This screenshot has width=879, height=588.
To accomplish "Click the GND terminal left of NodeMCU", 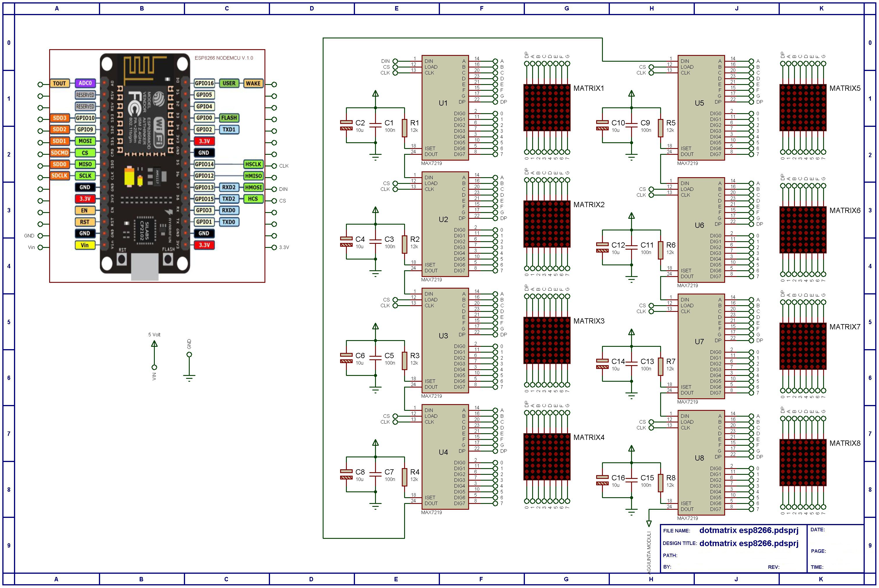I will 40,235.
